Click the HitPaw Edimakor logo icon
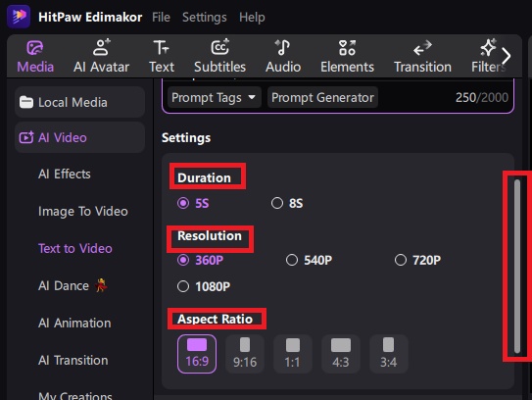Viewport: 532px width, 400px height. click(x=19, y=17)
